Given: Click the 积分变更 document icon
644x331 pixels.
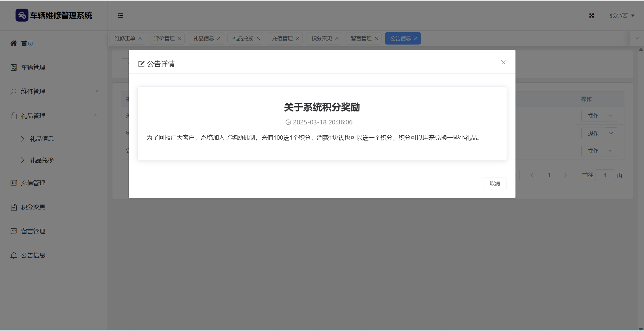Looking at the screenshot, I should pos(14,207).
